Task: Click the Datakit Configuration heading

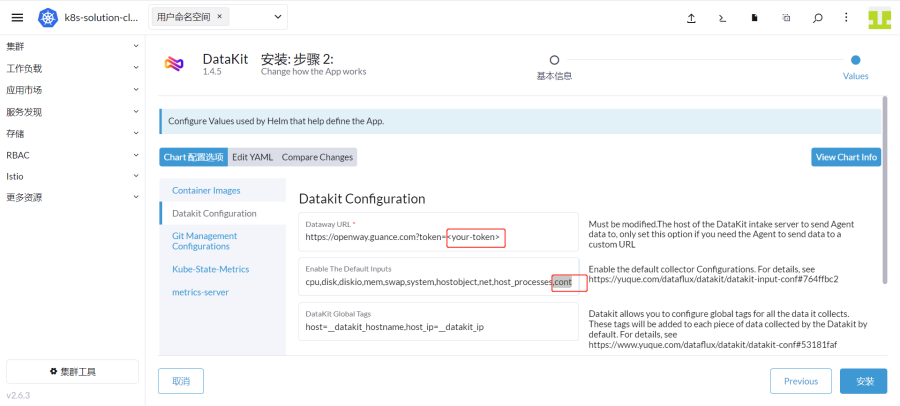Action: tap(362, 199)
